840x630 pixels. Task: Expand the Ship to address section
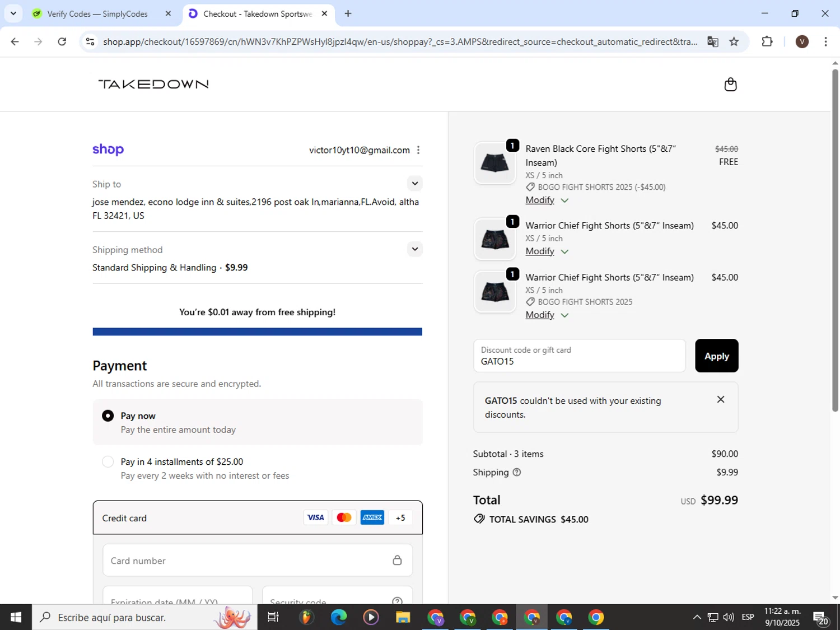[414, 184]
